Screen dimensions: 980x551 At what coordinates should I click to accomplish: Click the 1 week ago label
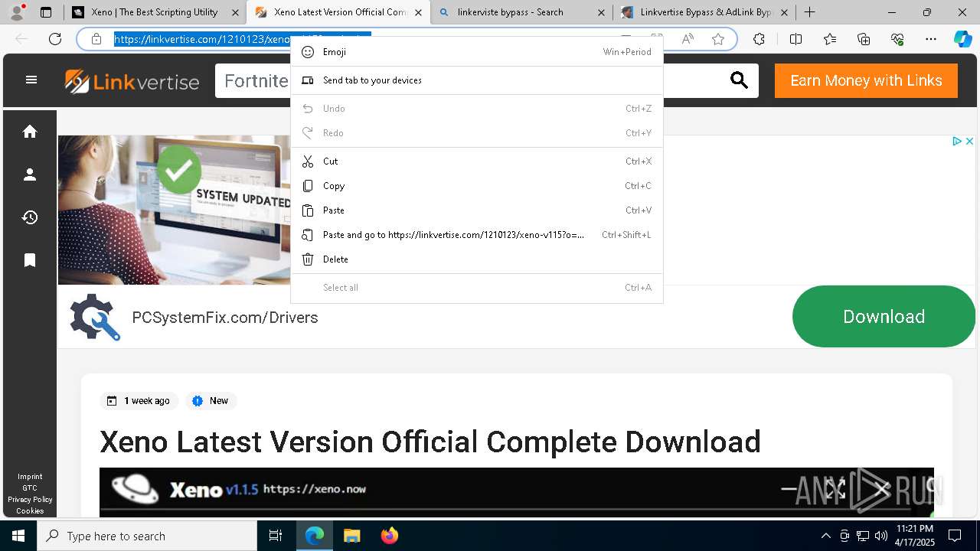139,401
